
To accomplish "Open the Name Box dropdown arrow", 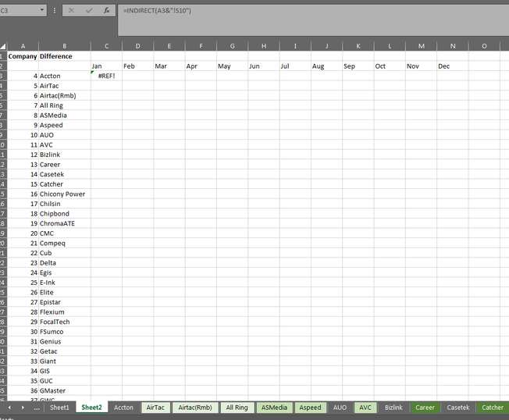I will [x=42, y=10].
